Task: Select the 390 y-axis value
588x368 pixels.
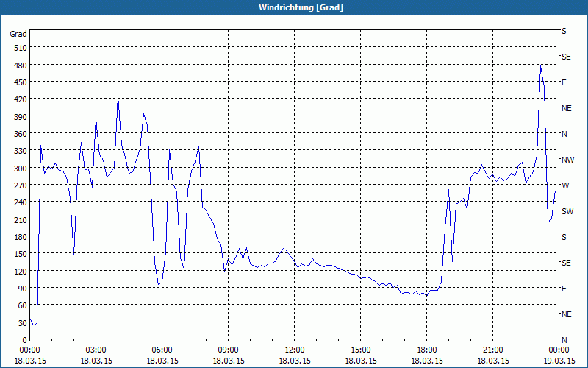Action: (x=21, y=117)
